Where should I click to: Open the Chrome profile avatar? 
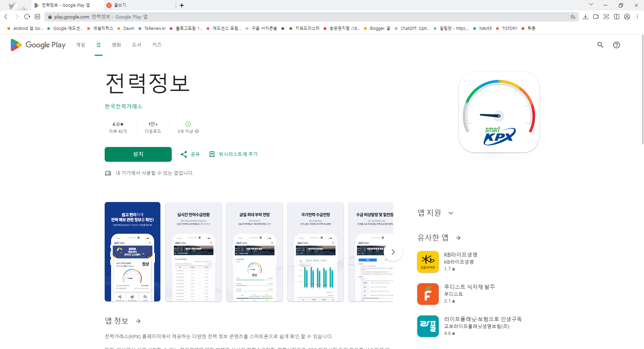click(627, 16)
